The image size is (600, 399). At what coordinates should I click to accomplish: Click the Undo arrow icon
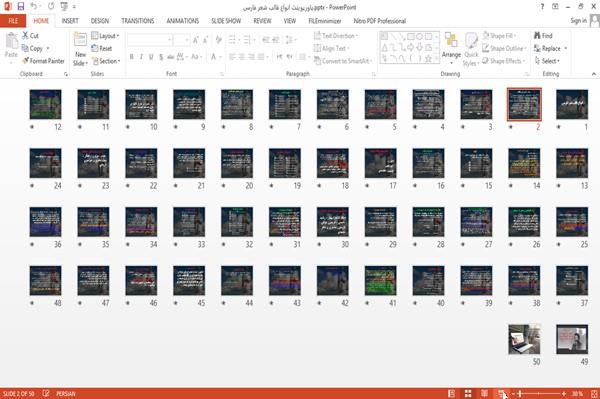(x=34, y=7)
